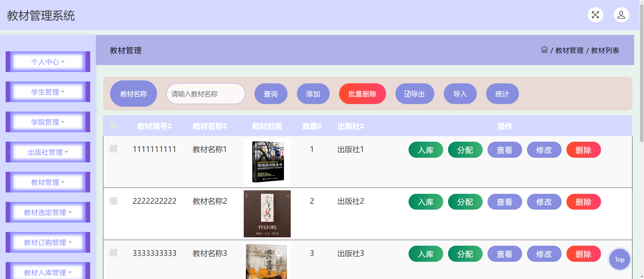Sort by 教材名称 column arrows

(225, 126)
